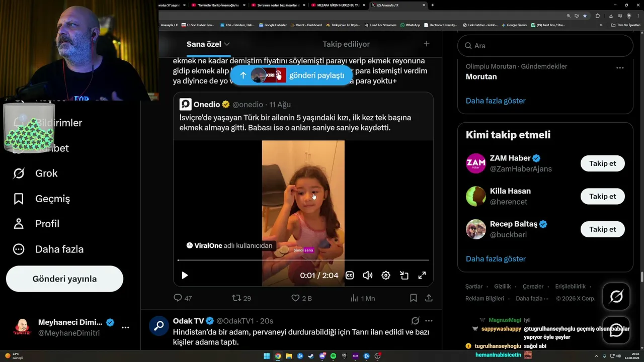Focus the Ara search field
Image resolution: width=644 pixels, height=362 pixels.
coord(545,46)
